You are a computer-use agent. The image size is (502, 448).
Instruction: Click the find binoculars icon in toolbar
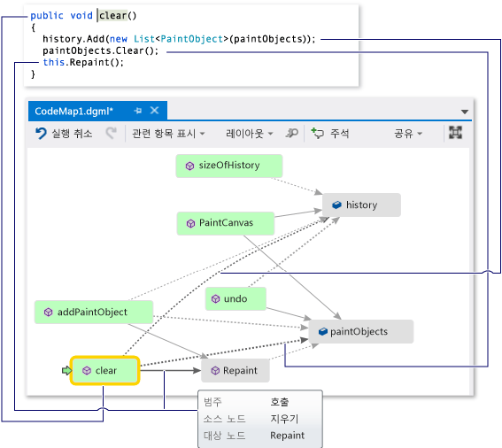tap(291, 133)
